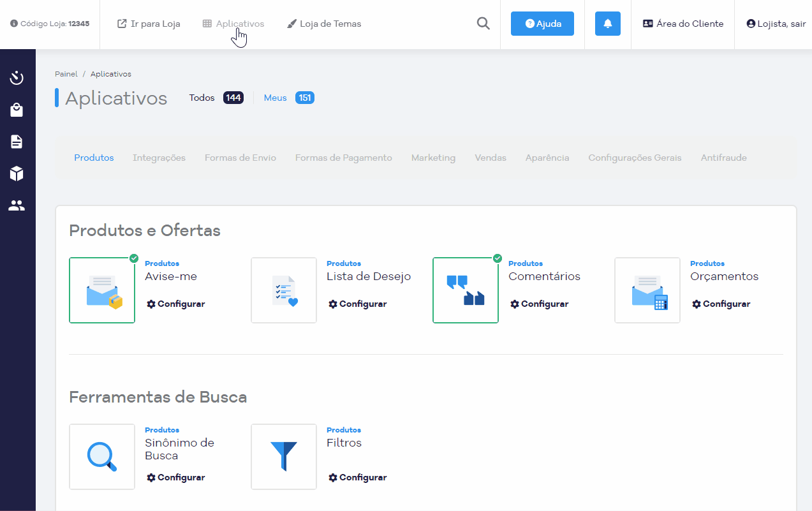This screenshot has height=511, width=812.
Task: Open the document page sidebar icon
Action: point(17,142)
